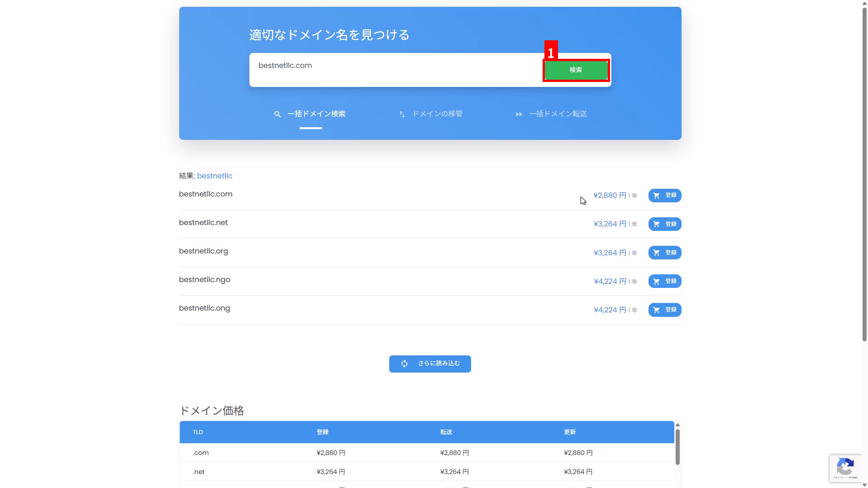Click the fast-forward icon beside 一括ドメイン転送
Image resolution: width=868 pixels, height=488 pixels.
(519, 115)
